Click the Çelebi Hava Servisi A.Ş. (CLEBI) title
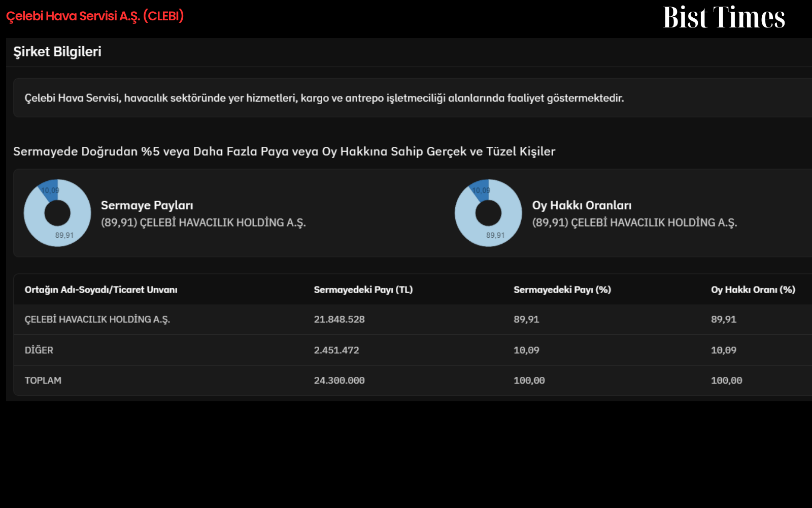This screenshot has height=508, width=812. coord(95,16)
